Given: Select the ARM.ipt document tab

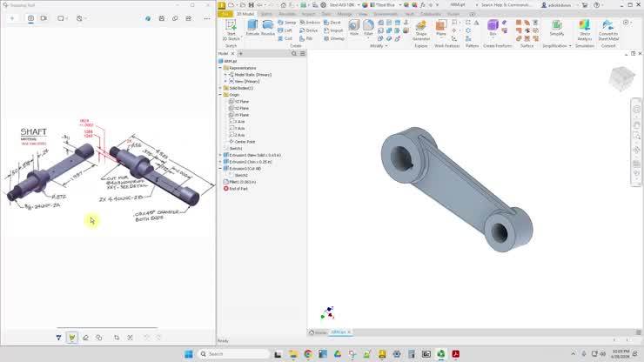Looking at the screenshot, I should pyautogui.click(x=339, y=332).
